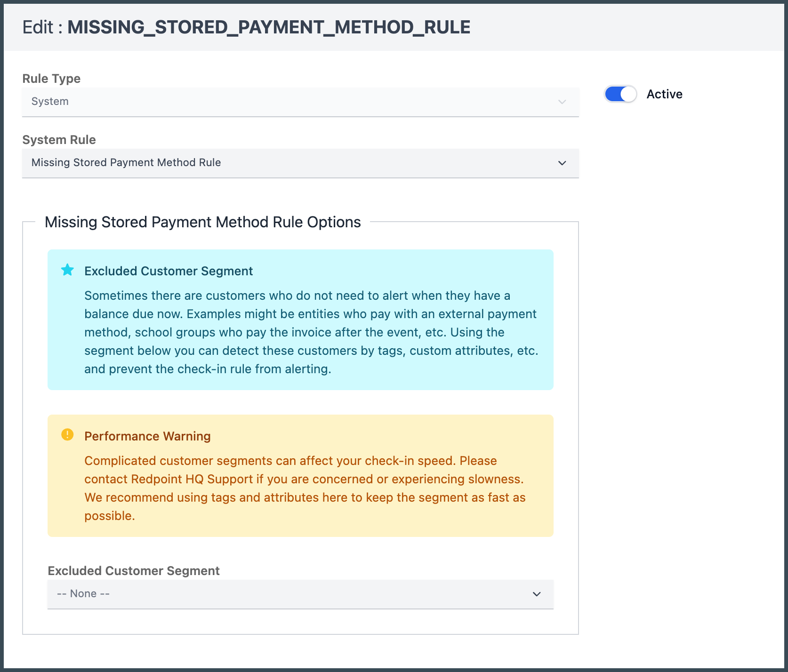
Task: Click the page title MISSING_STORED_PAYMENT_METHOD_RULE
Action: click(x=269, y=27)
